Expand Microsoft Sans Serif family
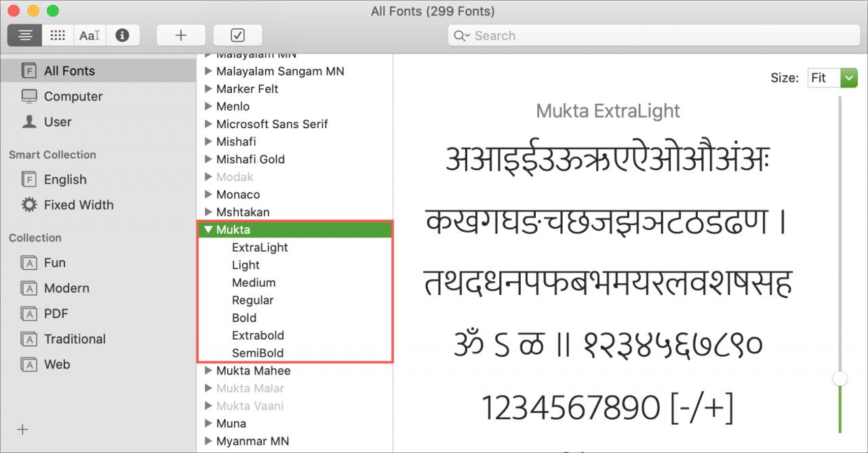The image size is (868, 453). pyautogui.click(x=208, y=124)
